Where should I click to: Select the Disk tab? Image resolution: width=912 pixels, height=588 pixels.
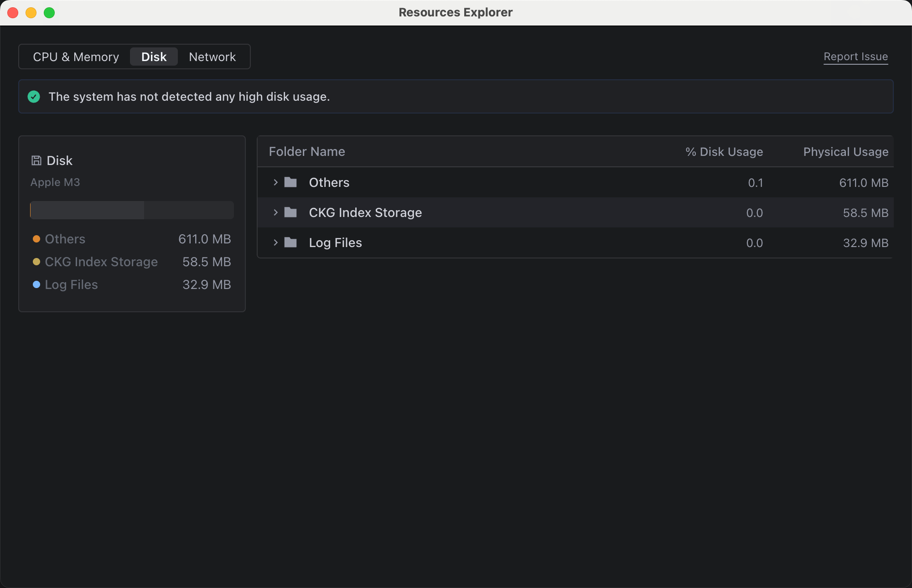(x=154, y=57)
